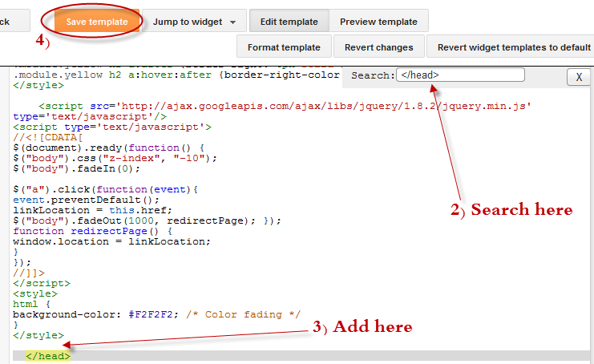Click the type='text/javascript'/> line

coord(90,117)
